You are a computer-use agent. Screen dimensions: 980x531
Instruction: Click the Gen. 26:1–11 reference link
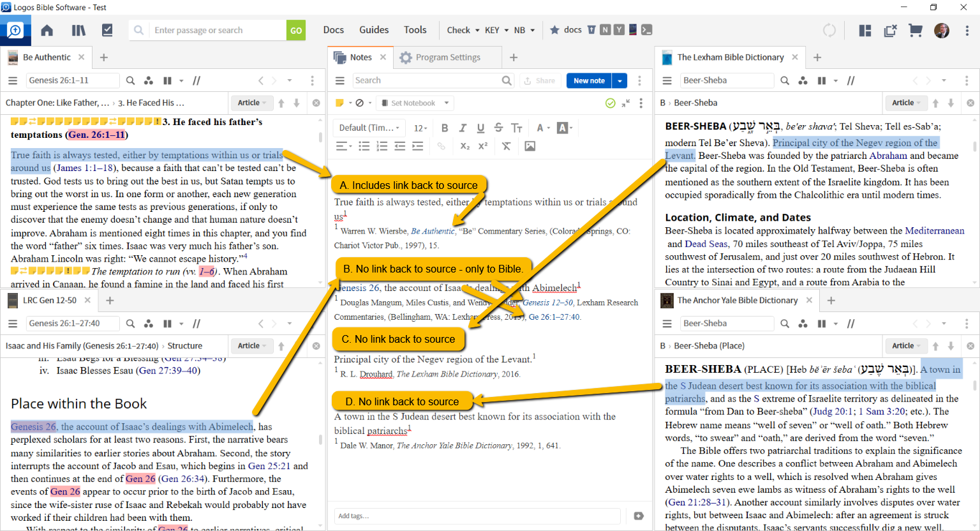tap(97, 135)
